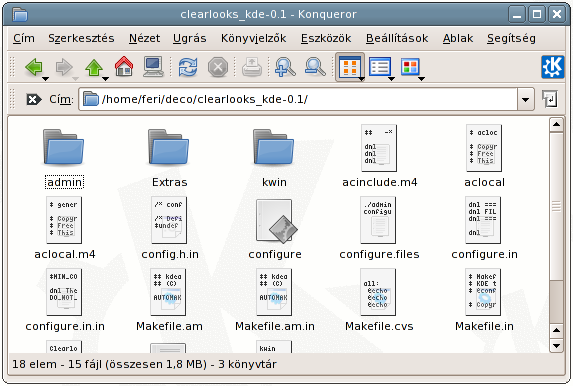
Task: Click the colored squares view icon
Action: (x=410, y=67)
